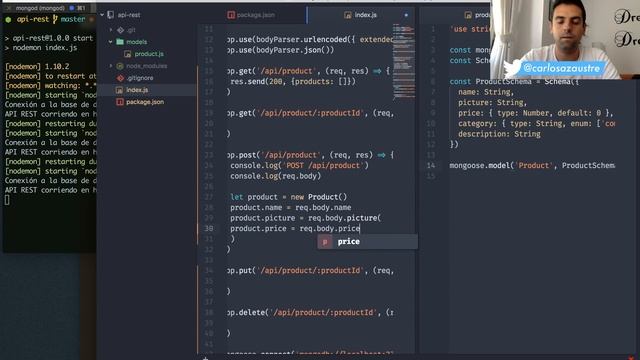Viewport: 640px width, 360px height.
Task: Click the api-rest prompt text in terminal
Action: (x=33, y=19)
